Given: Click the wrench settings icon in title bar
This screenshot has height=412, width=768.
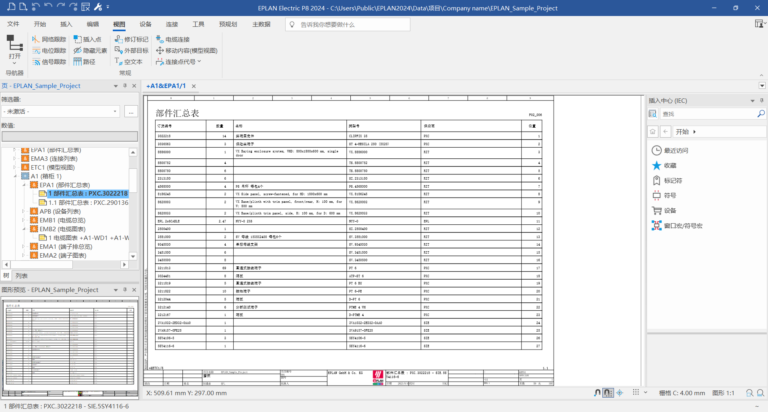Looking at the screenshot, I should coord(98,7).
